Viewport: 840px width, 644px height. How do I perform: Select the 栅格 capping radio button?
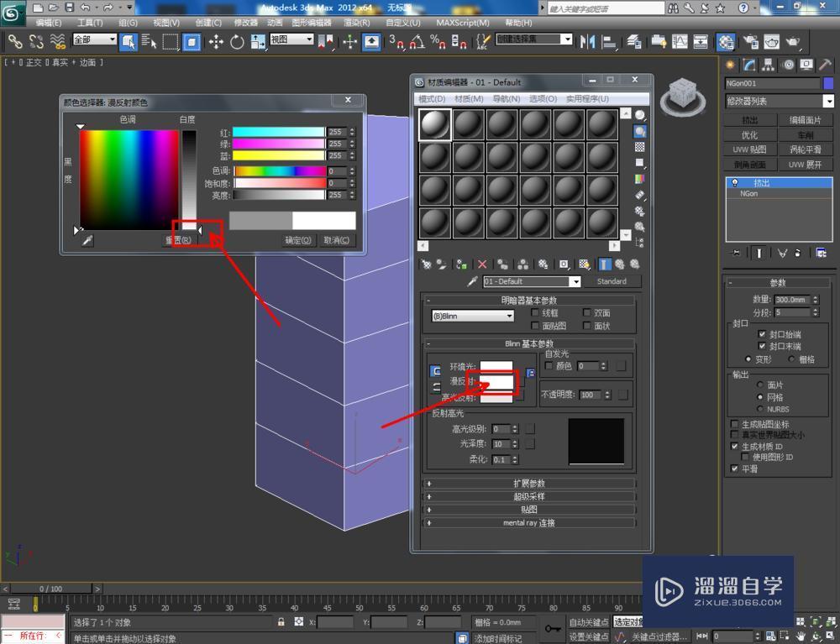click(792, 359)
